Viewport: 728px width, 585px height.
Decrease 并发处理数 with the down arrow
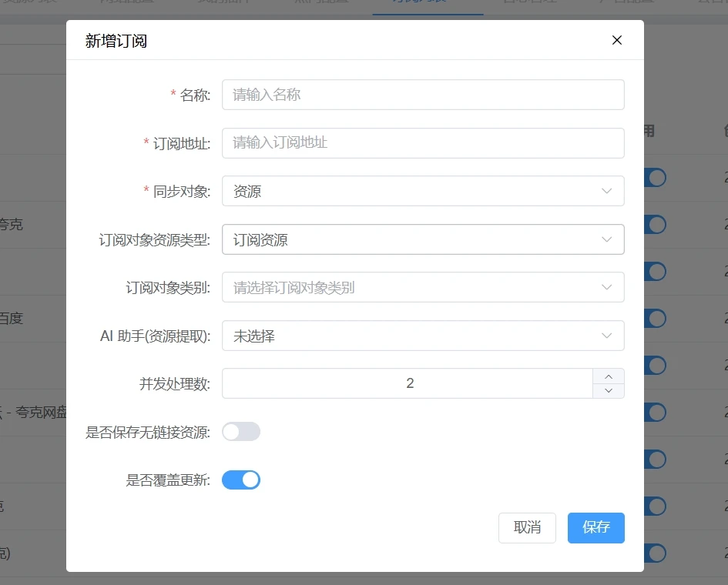(x=609, y=391)
